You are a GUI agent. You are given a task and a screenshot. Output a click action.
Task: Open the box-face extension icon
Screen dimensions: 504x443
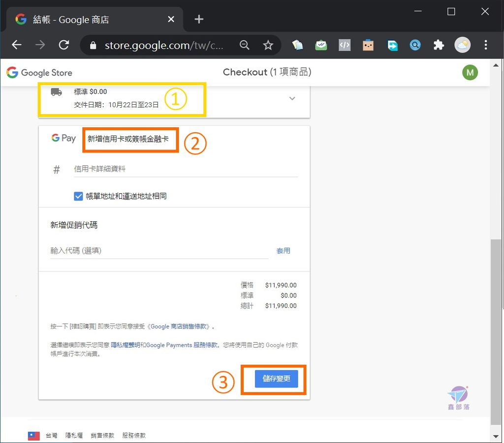pyautogui.click(x=368, y=45)
